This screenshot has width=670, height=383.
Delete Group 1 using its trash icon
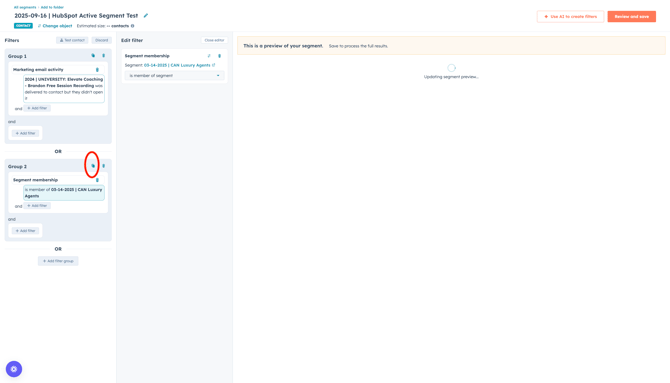click(103, 56)
